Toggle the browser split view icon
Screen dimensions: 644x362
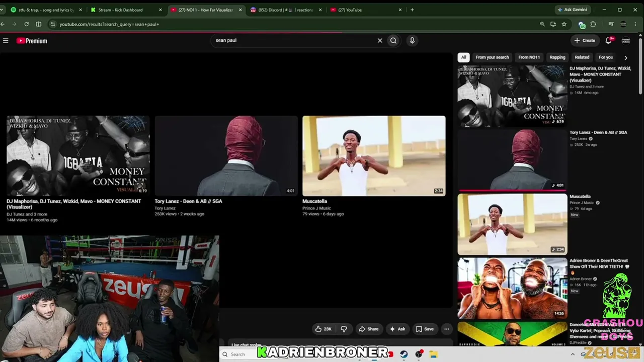(x=39, y=24)
